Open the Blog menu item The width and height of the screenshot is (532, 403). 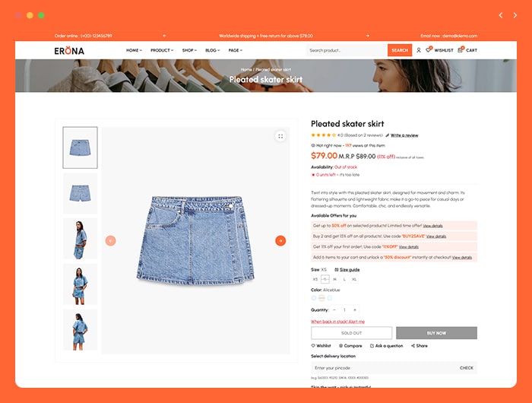pos(212,50)
